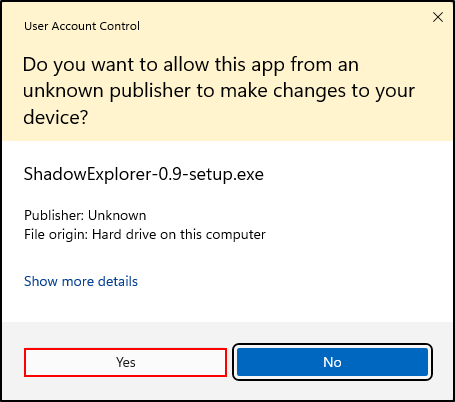Click the File origin: Hard drive line
455x402 pixels.
tap(145, 234)
